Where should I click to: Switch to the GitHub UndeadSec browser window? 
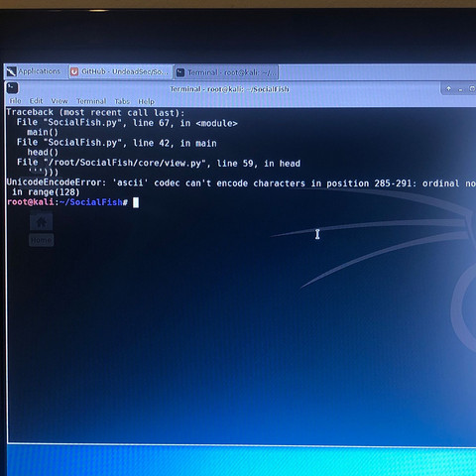[121, 71]
